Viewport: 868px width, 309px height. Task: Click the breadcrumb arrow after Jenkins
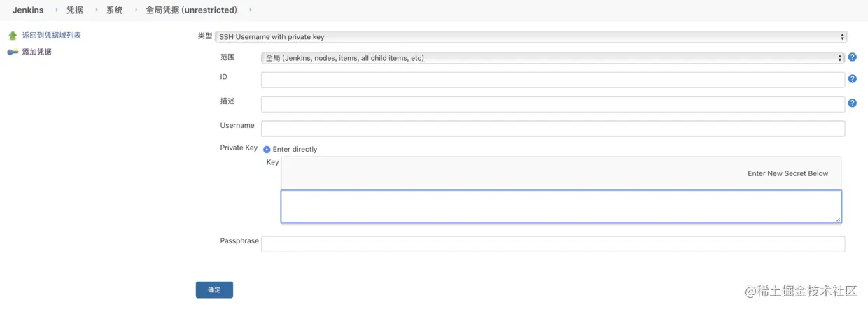click(x=56, y=10)
